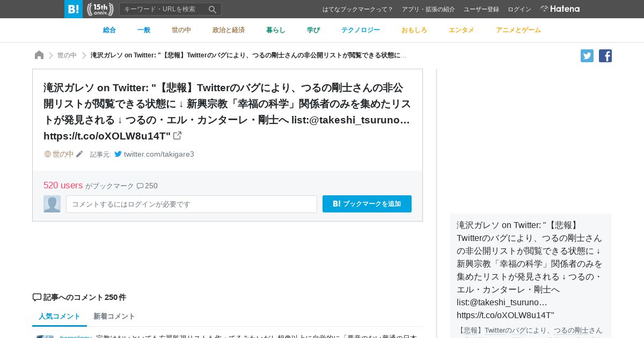644x338 pixels.
Task: Click the 520 users count
Action: click(x=63, y=185)
